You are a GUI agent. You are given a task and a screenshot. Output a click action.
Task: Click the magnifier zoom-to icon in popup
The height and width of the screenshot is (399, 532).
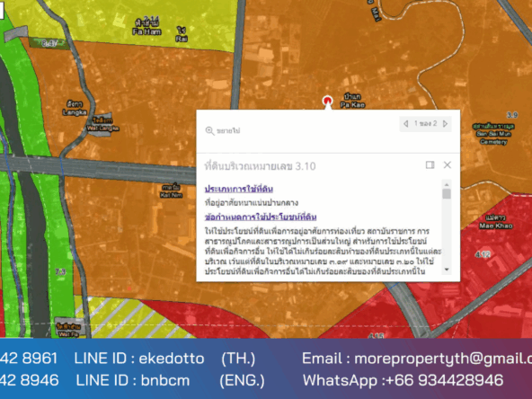209,131
